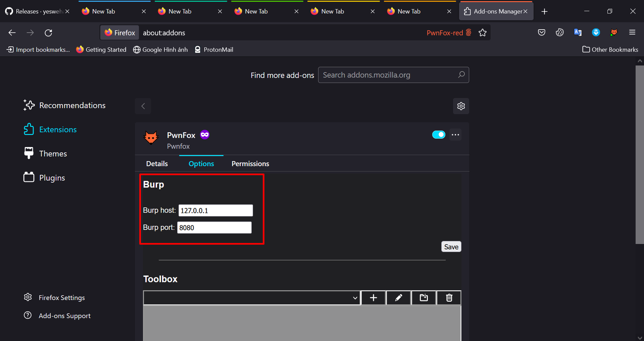
Task: Open the Google Hình ảnh bookmark
Action: pos(160,50)
